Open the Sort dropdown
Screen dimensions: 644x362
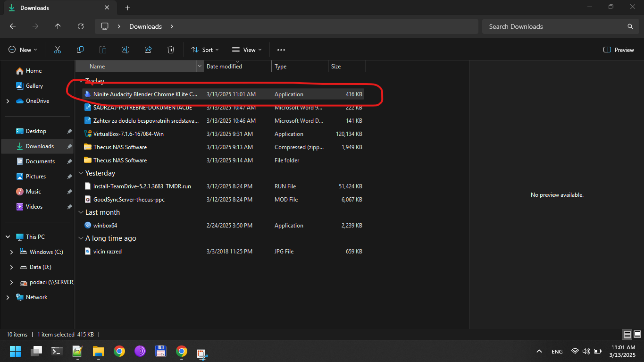[205, 50]
